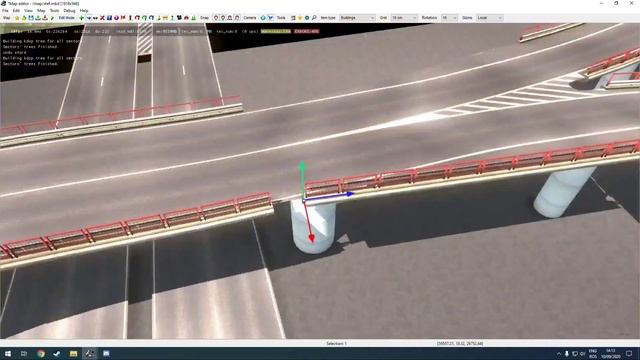The width and height of the screenshot is (640, 360).
Task: Open Task View on the taskbar
Action: pyautogui.click(x=24, y=353)
